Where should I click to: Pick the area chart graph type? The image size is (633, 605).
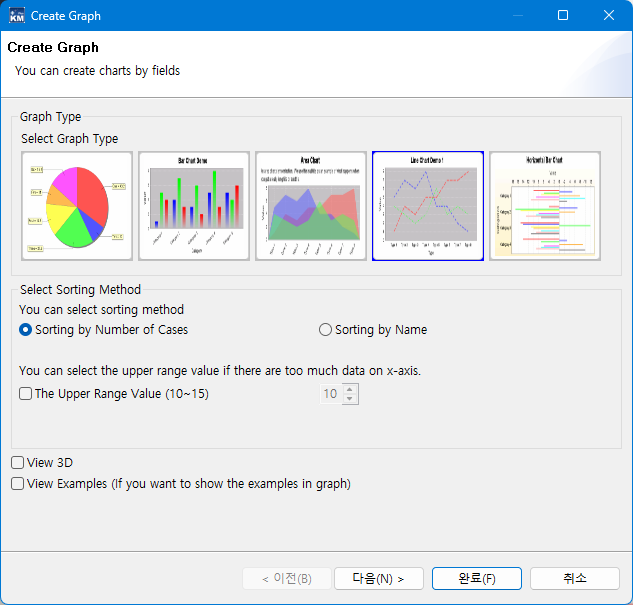[x=311, y=206]
